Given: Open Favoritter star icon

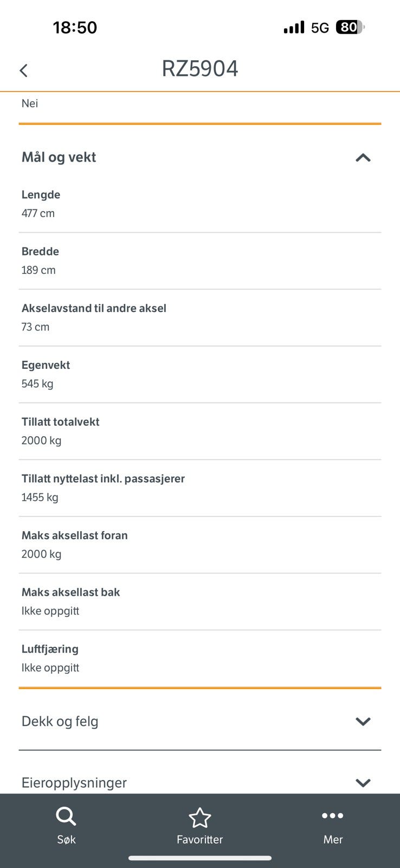Looking at the screenshot, I should click(199, 818).
